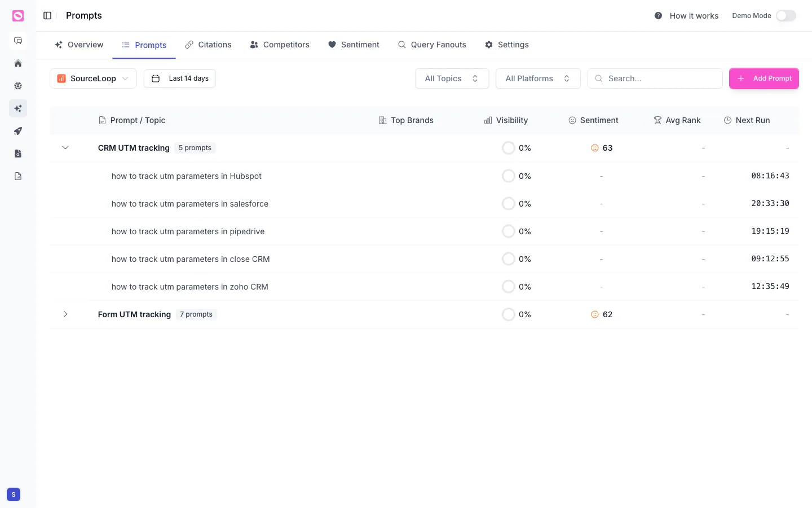Sort by the Next Run column header
This screenshot has width=812, height=508.
click(747, 120)
